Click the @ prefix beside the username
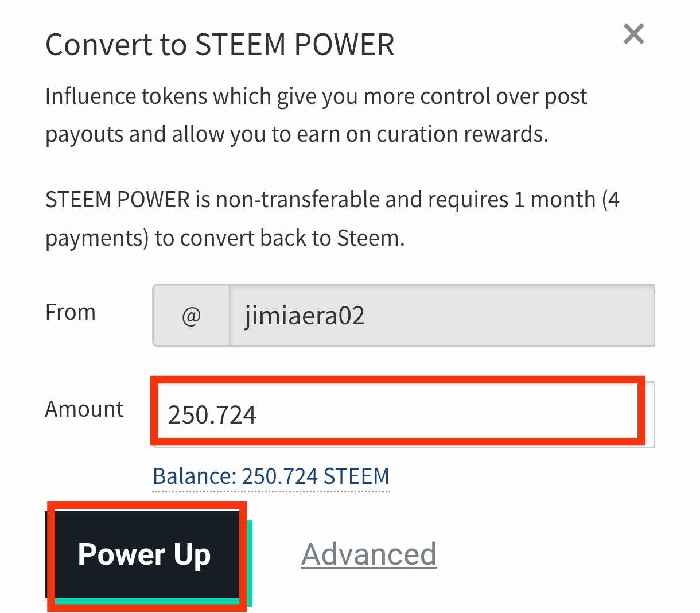 click(191, 316)
